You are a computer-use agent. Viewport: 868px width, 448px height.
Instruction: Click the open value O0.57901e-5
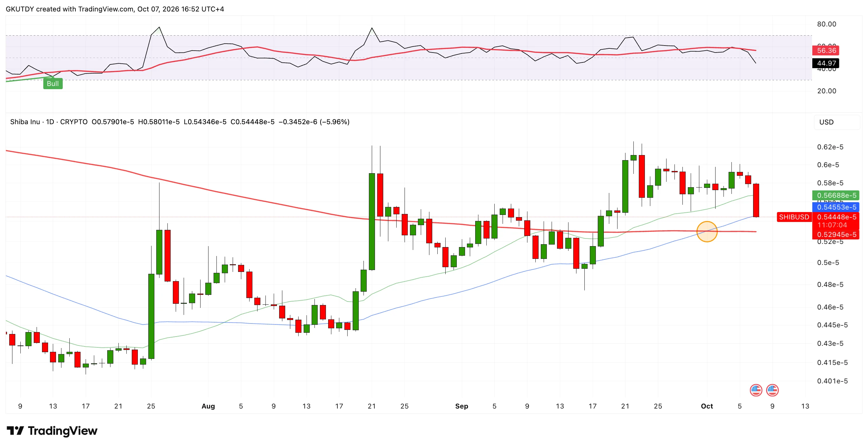[113, 122]
